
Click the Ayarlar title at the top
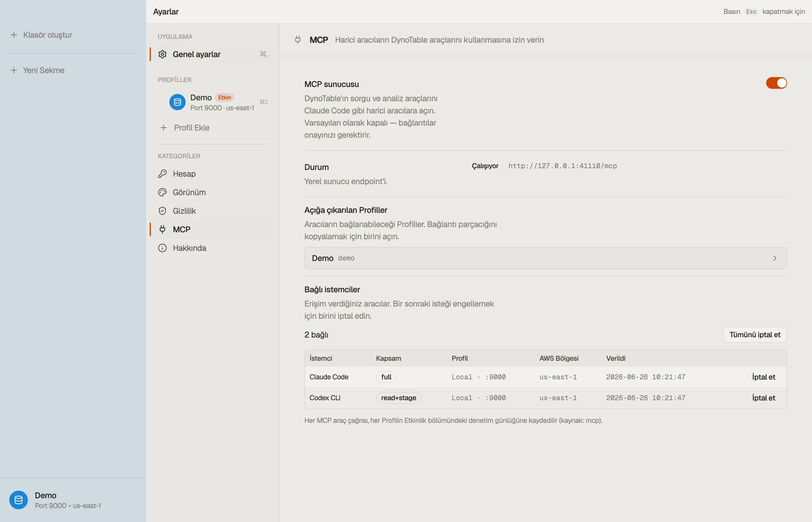click(x=166, y=12)
